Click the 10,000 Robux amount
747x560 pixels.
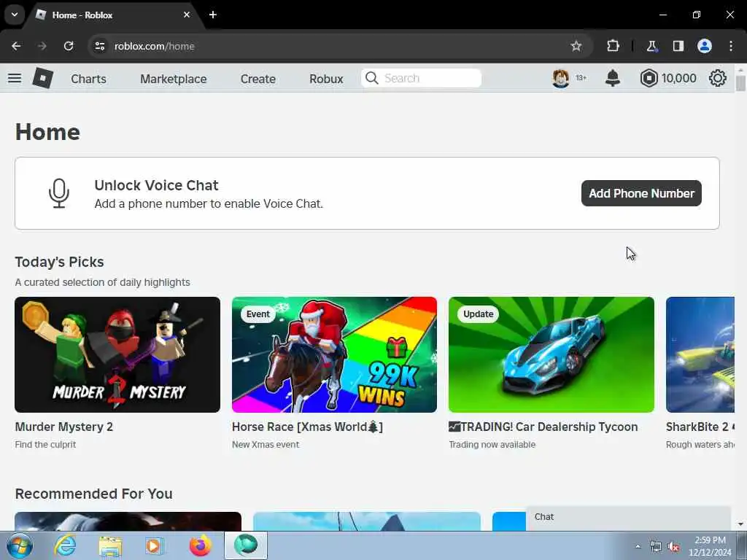(678, 78)
